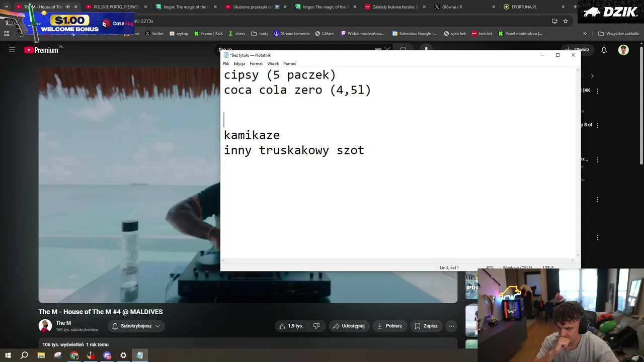Open the Kalendarz Google bookmark

click(414, 33)
